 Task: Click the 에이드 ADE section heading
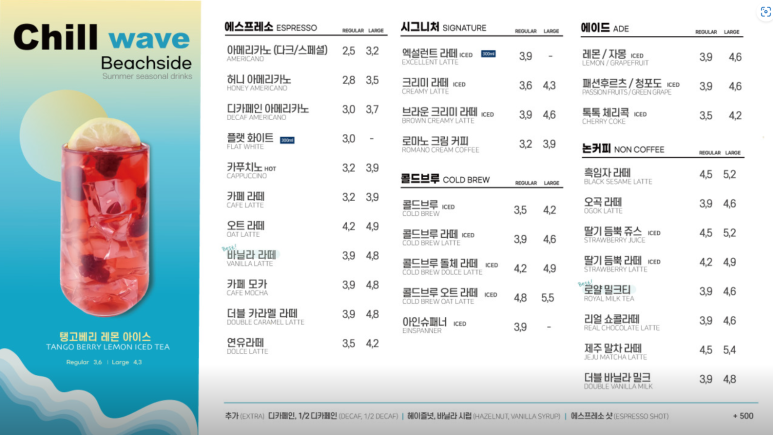[x=605, y=28]
